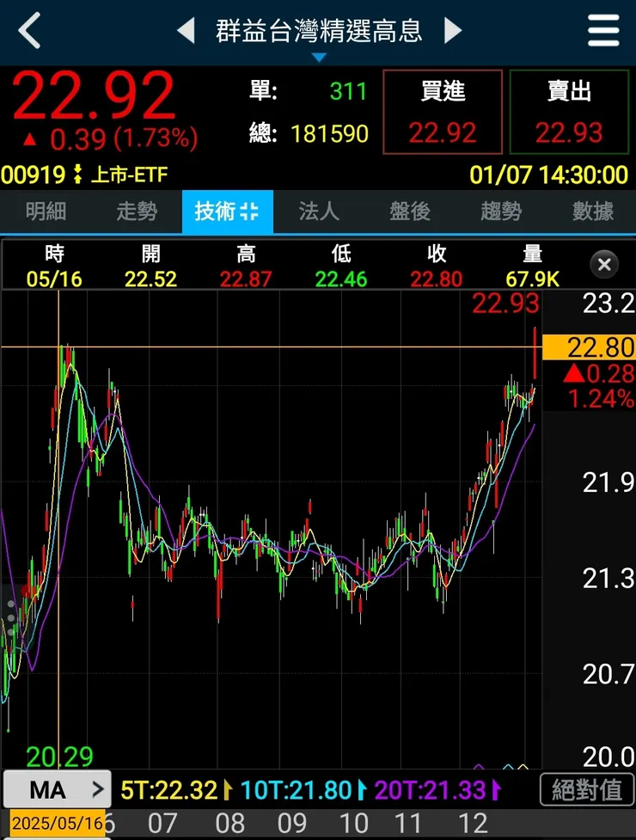Viewport: 636px width, 840px height.
Task: Expand stock title dropdown blue arrow
Action: point(319,58)
